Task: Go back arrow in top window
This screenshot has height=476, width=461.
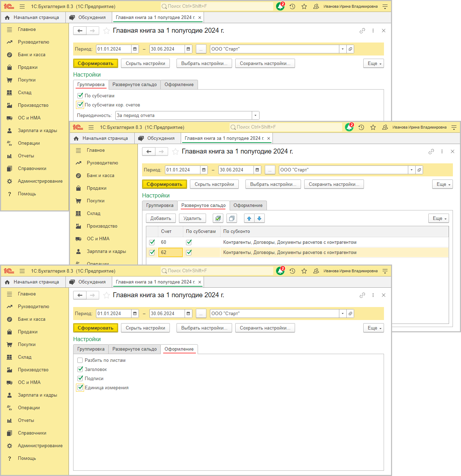Action: pyautogui.click(x=80, y=31)
